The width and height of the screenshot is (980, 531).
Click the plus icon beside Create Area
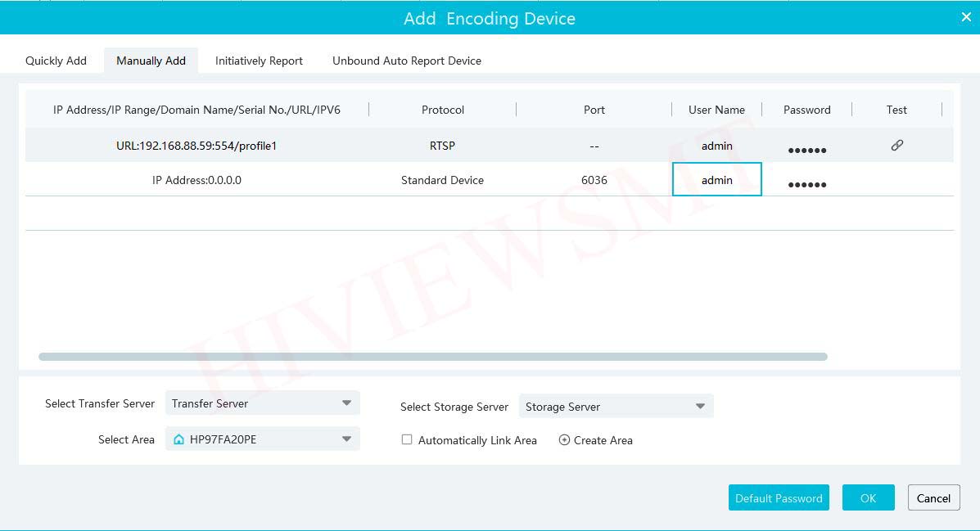pos(564,440)
